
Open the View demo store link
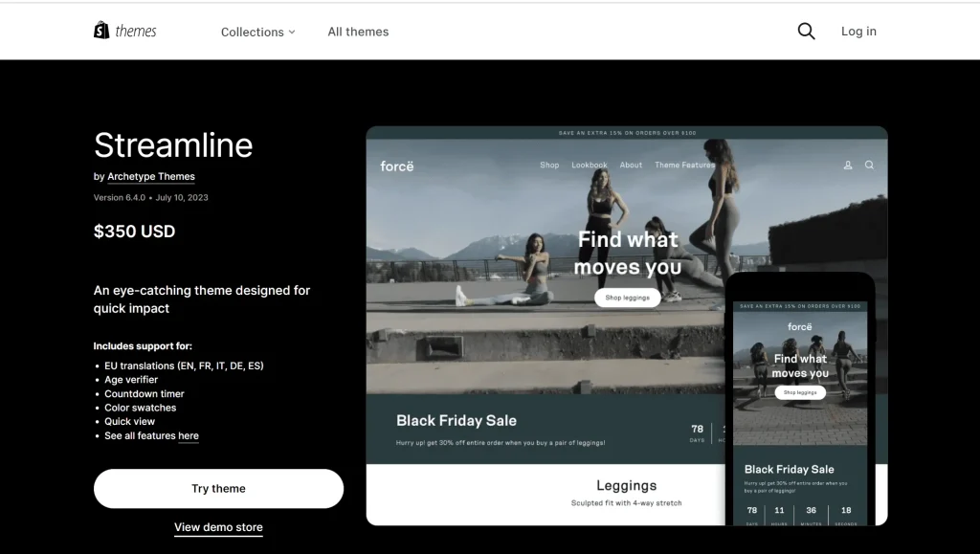pos(218,527)
